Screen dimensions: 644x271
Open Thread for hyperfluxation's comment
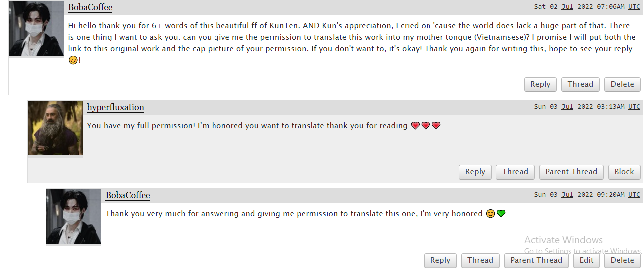click(515, 172)
